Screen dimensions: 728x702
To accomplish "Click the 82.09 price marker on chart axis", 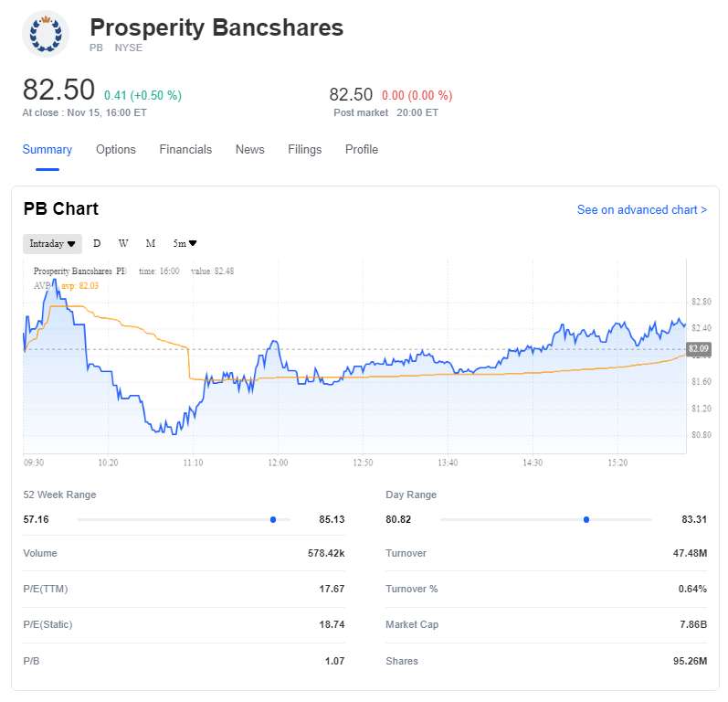I will point(698,349).
